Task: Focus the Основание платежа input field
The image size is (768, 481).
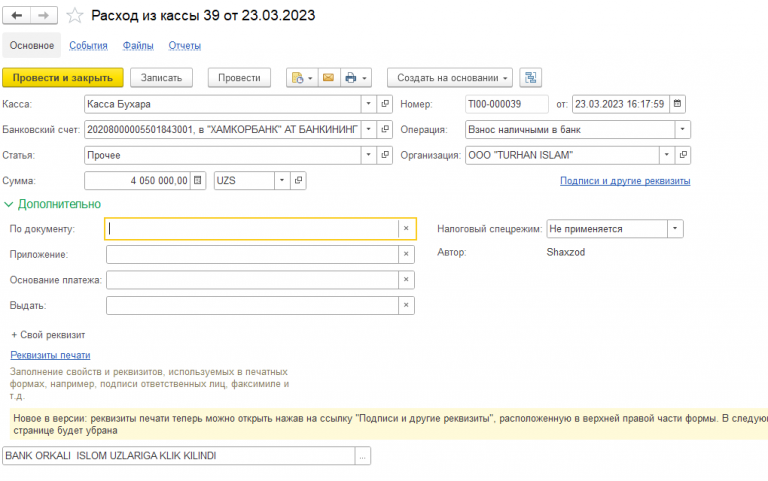Action: [252, 280]
